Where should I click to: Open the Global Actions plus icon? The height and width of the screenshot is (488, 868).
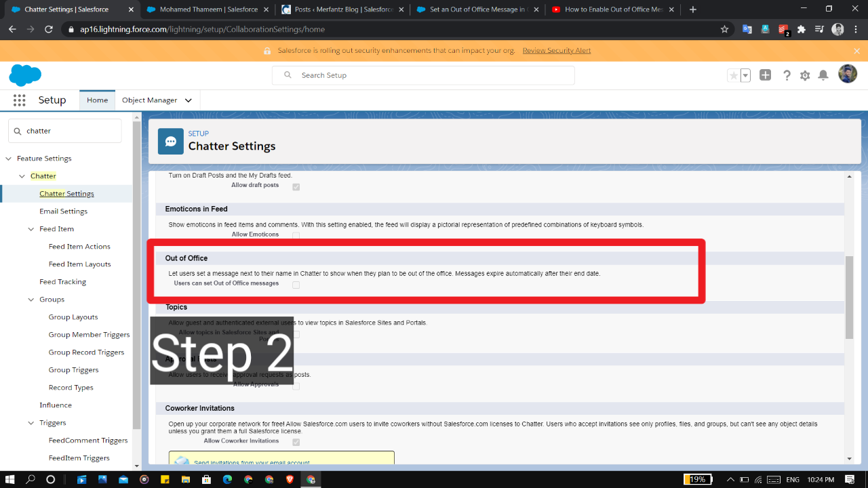[x=766, y=75]
